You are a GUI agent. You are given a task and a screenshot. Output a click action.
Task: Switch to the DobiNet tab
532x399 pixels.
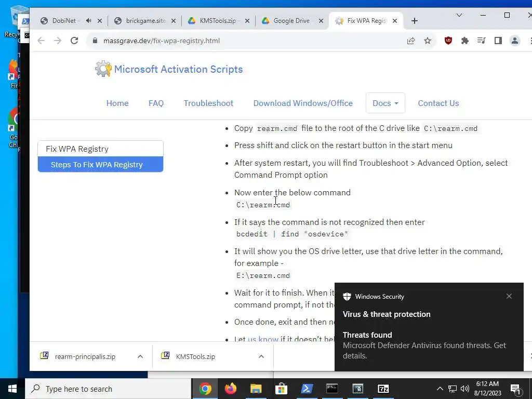click(64, 21)
